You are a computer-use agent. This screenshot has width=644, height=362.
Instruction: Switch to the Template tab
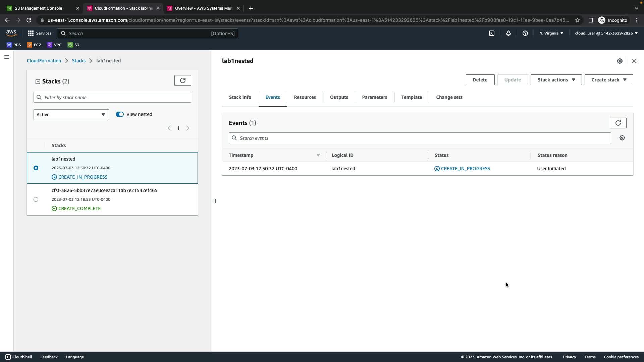coord(411,97)
